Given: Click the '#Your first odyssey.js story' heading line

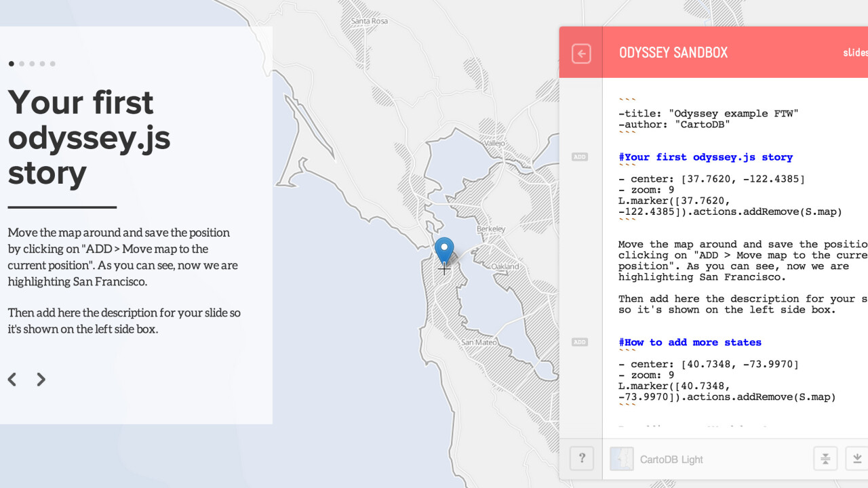Looking at the screenshot, I should [x=705, y=157].
